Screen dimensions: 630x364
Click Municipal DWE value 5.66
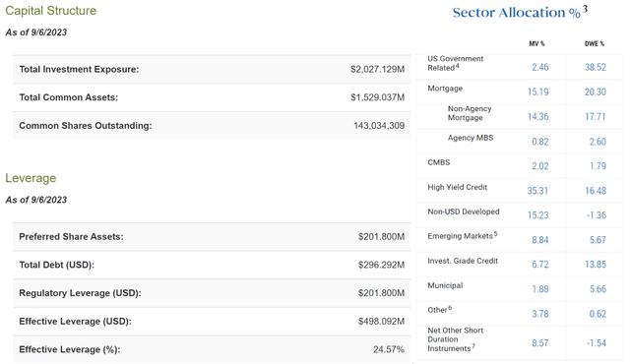click(x=598, y=289)
